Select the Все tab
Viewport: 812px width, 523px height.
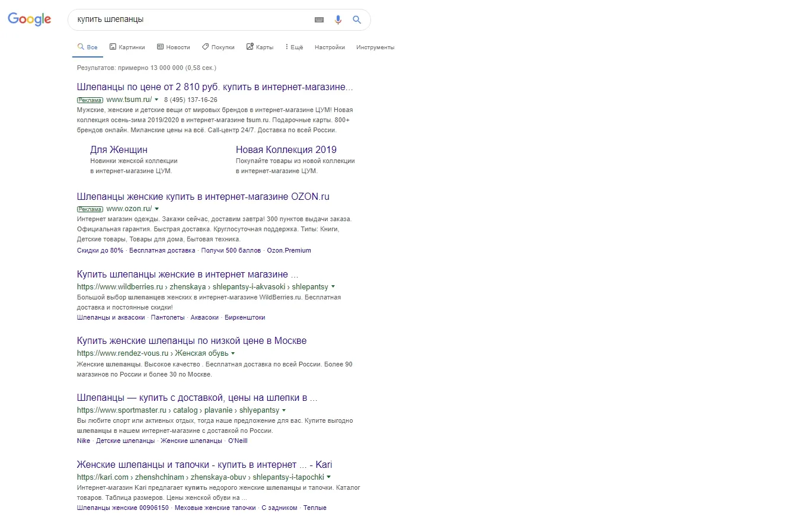(x=87, y=47)
